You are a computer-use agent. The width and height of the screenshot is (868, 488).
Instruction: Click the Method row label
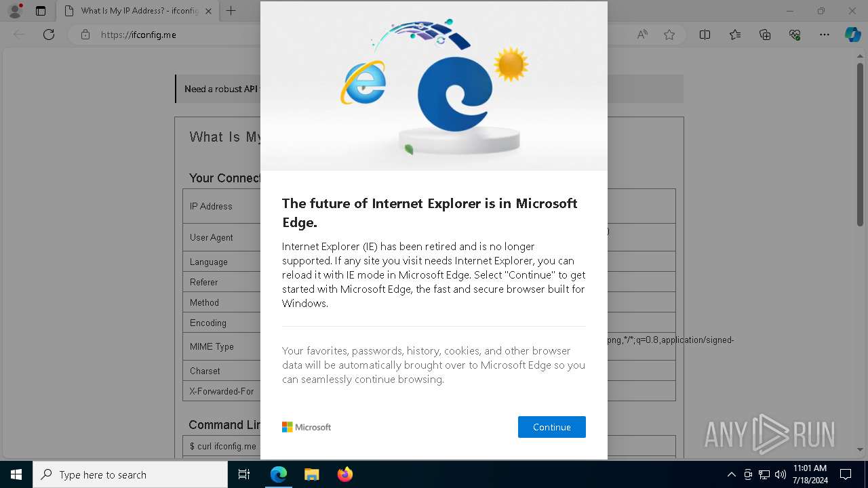(204, 302)
